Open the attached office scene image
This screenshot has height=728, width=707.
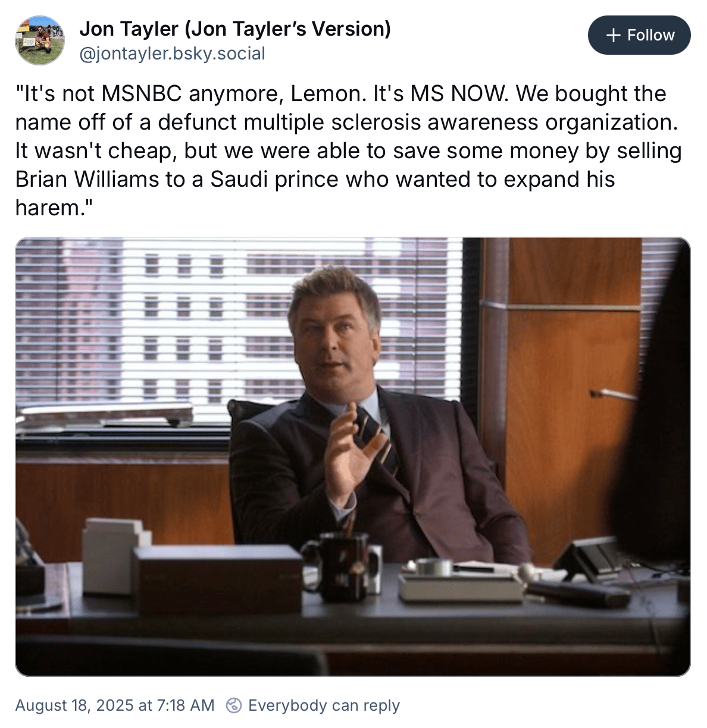[x=353, y=457]
